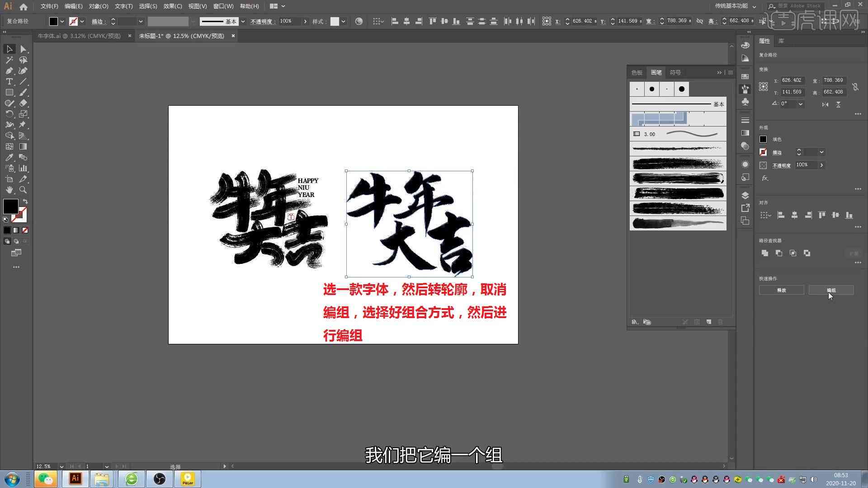Select the Type tool
868x488 pixels.
pos(9,82)
